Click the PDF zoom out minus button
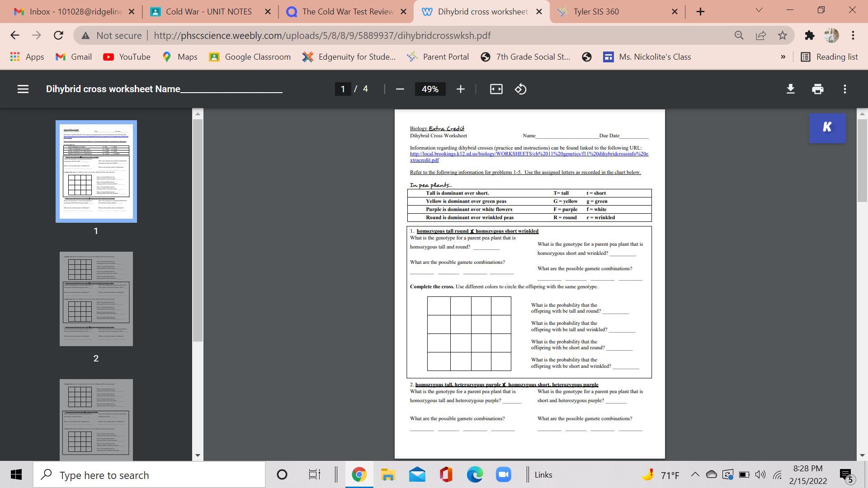 click(400, 89)
